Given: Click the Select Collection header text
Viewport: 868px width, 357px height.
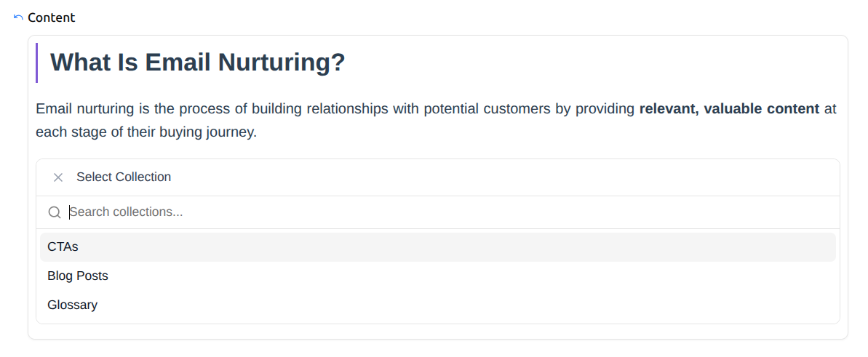Looking at the screenshot, I should click(124, 177).
